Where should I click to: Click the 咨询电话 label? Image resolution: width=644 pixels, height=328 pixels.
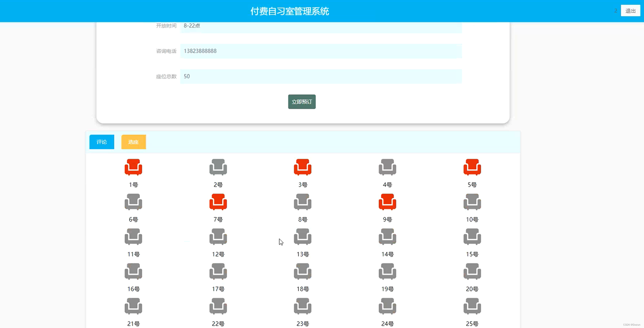[166, 51]
